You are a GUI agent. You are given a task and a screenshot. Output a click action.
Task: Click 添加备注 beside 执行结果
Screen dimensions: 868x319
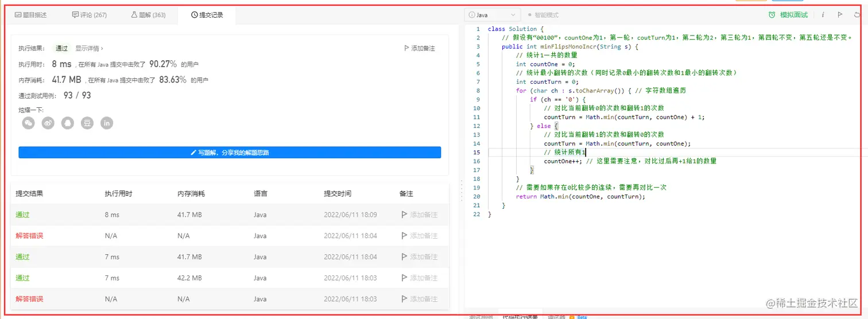pos(420,49)
